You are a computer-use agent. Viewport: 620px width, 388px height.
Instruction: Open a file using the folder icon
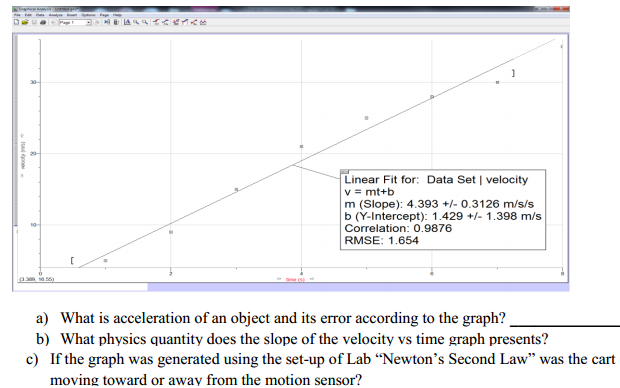(25, 22)
